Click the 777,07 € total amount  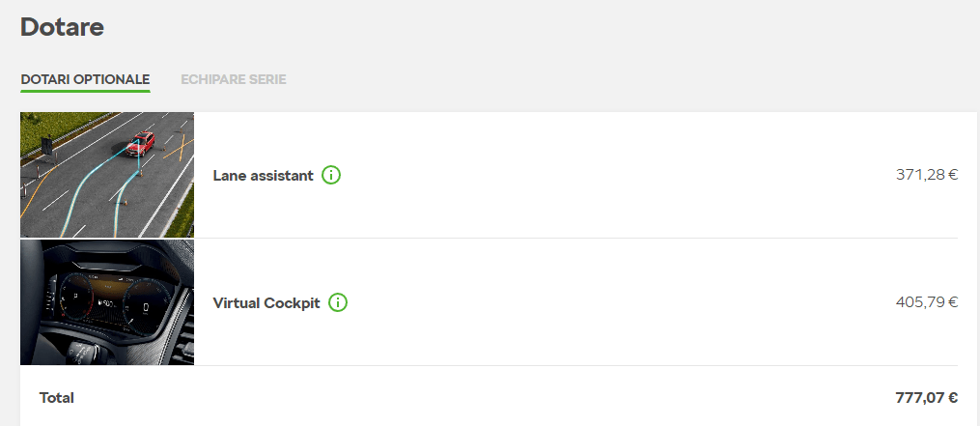[x=925, y=397]
